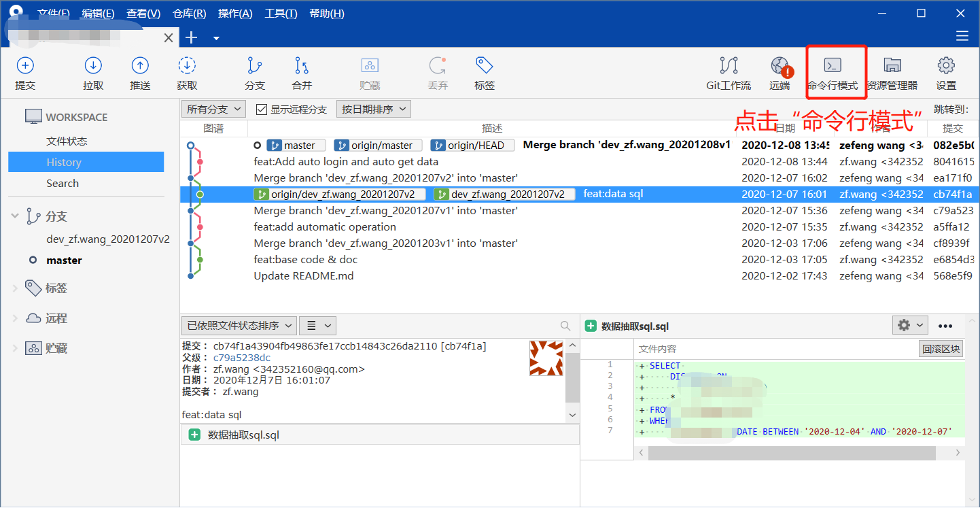Open the 工具(T) menu
Viewport: 980px width, 508px height.
[281, 14]
